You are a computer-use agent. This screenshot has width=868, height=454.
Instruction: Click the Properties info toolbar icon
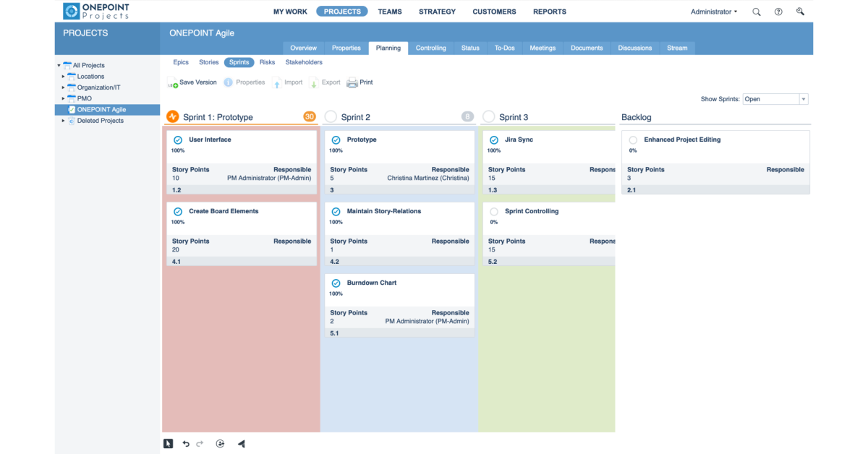228,82
